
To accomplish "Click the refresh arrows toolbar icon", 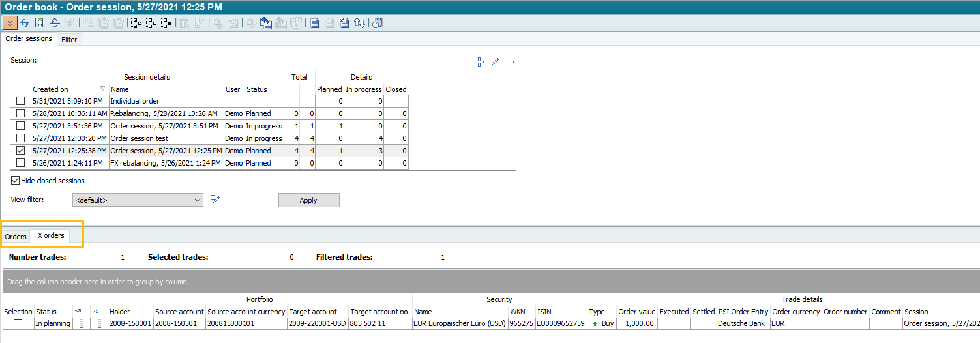I will (x=25, y=23).
